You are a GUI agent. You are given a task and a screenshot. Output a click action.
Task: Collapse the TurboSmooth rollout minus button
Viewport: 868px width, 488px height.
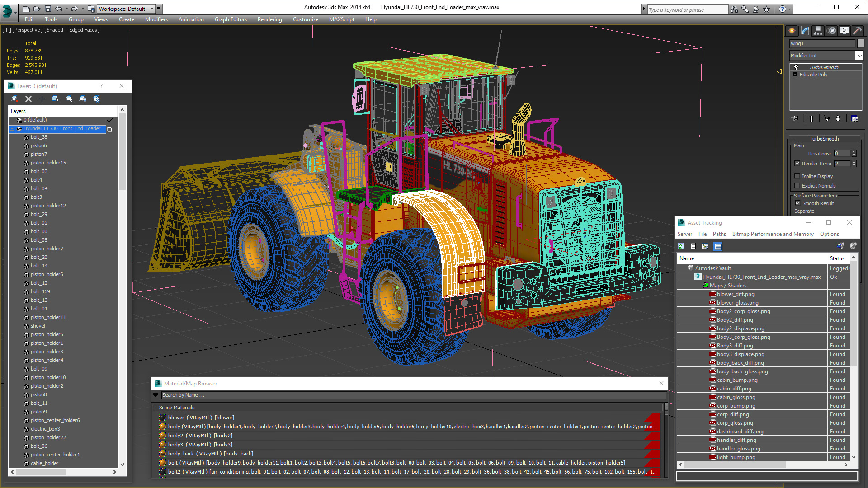[792, 139]
